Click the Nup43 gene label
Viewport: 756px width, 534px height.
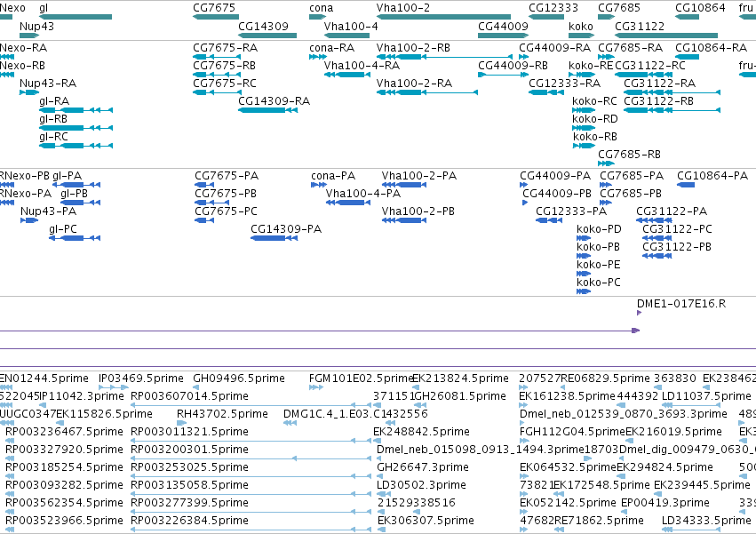36,27
